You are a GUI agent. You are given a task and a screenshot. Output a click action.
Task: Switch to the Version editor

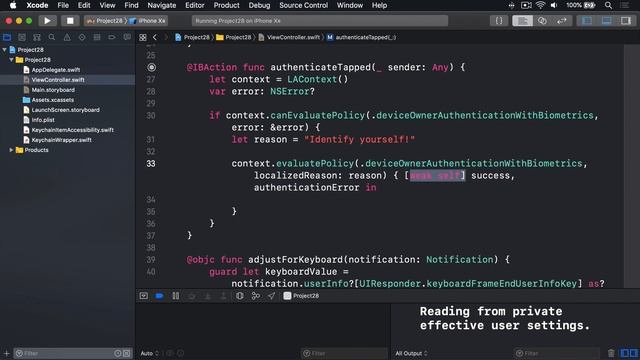562,20
